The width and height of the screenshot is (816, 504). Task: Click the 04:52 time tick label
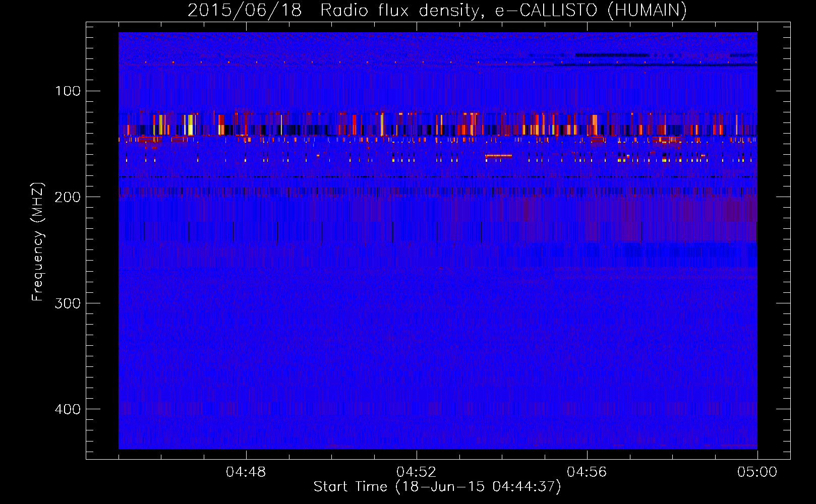click(x=416, y=472)
